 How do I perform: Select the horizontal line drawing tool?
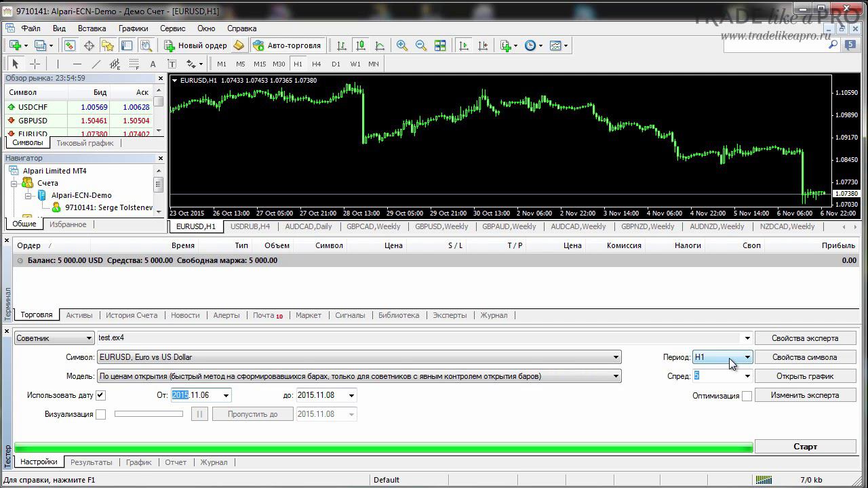point(77,64)
